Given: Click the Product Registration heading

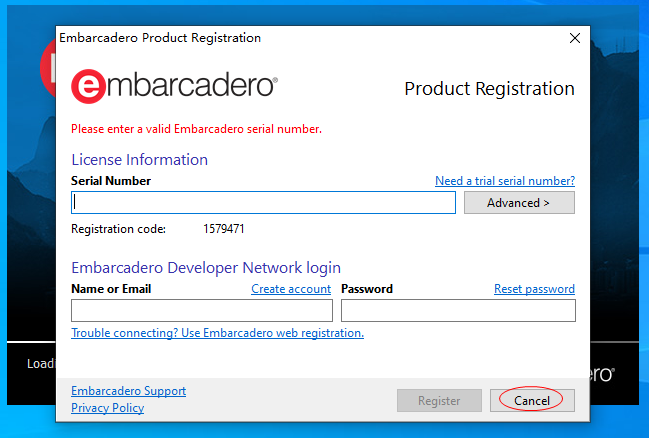Looking at the screenshot, I should (489, 89).
